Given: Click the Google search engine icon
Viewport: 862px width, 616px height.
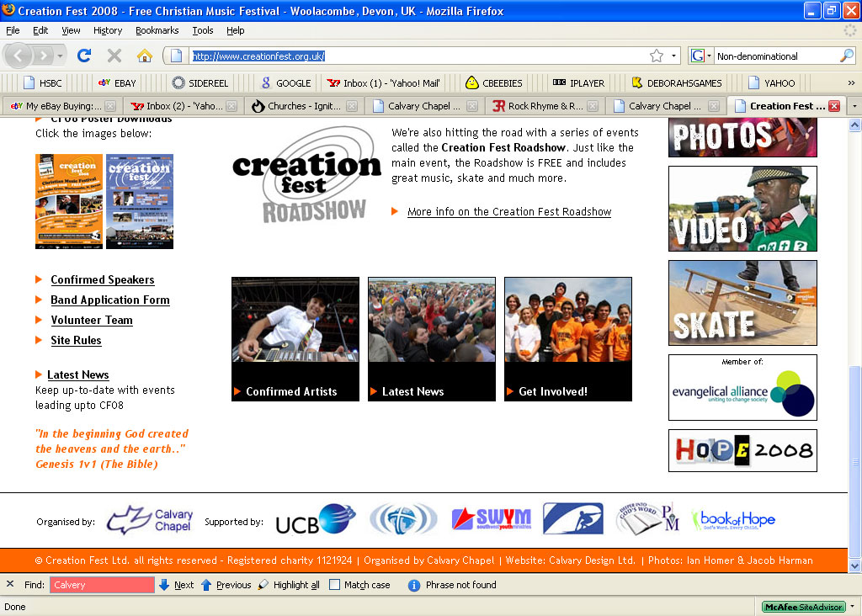Looking at the screenshot, I should point(698,56).
